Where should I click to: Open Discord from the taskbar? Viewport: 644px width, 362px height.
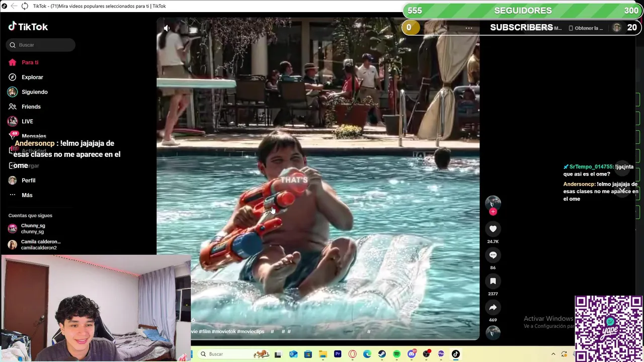(x=412, y=354)
